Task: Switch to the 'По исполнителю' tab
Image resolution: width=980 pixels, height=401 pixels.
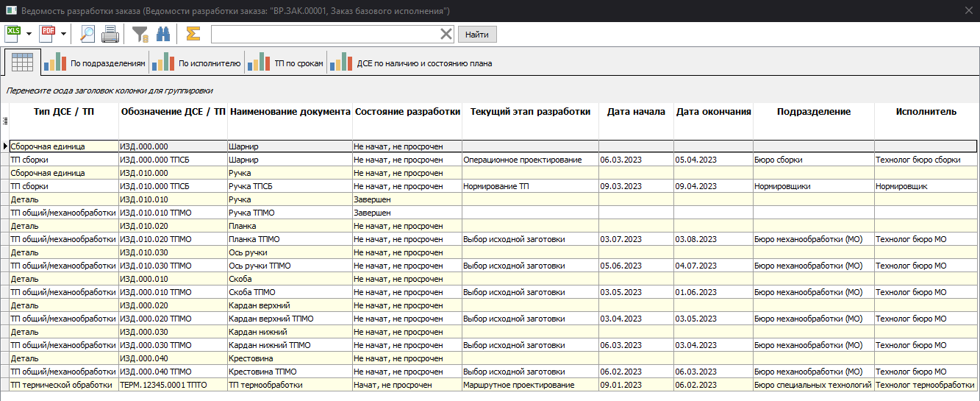Action: click(x=197, y=63)
